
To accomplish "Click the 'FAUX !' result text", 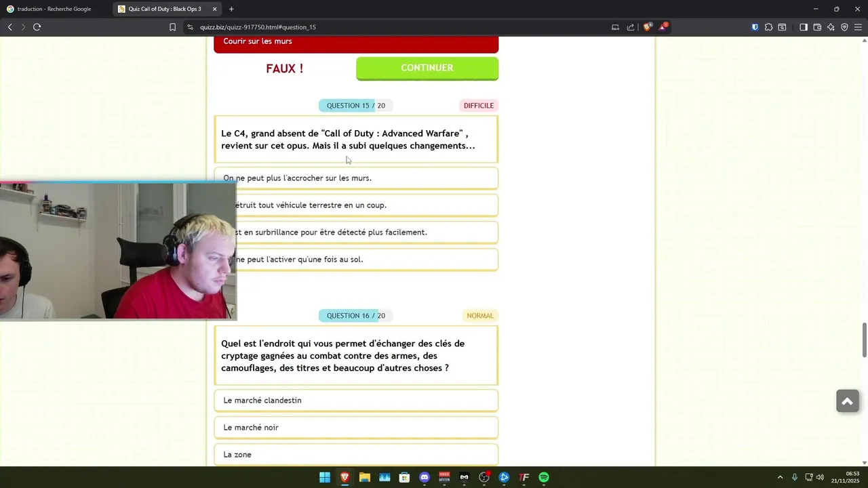I will pos(285,68).
